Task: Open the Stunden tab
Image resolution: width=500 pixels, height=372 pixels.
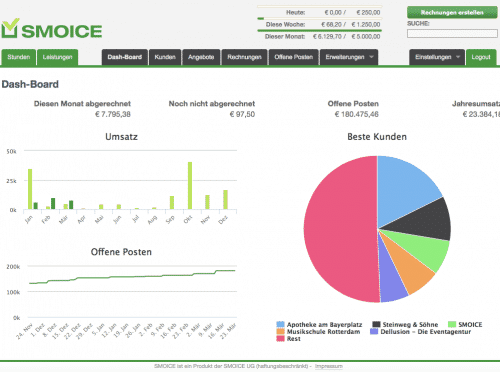Action: 19,57
